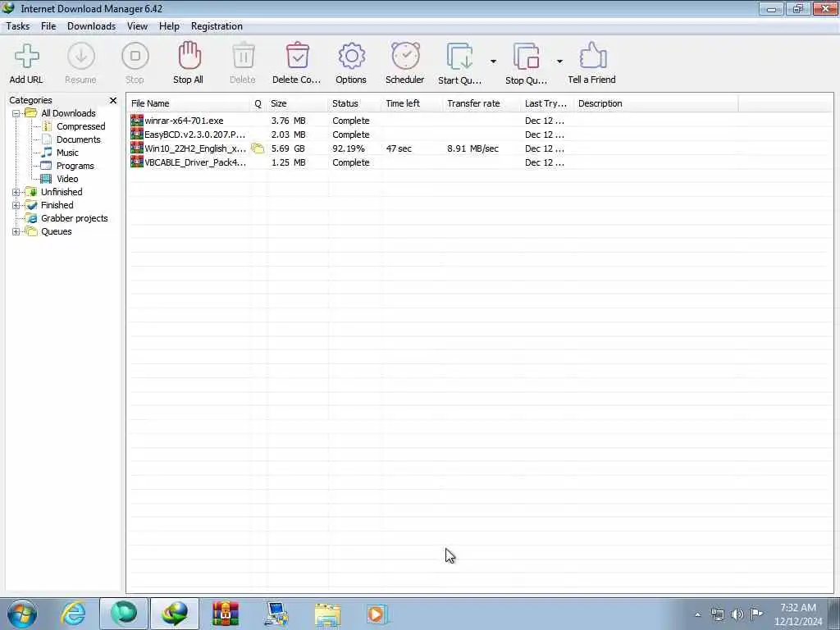Show hidden tray icons arrow

point(697,615)
